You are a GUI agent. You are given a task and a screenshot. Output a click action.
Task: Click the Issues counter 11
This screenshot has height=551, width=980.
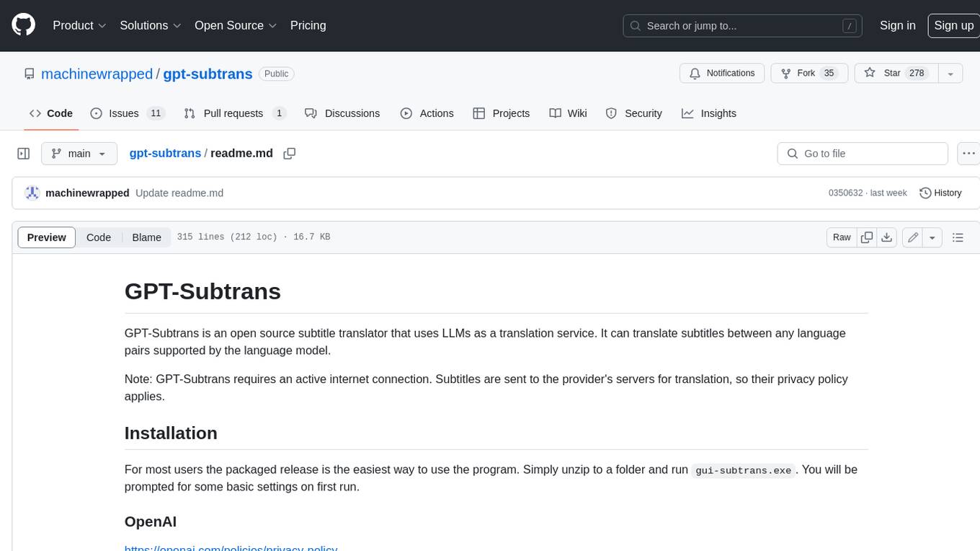(x=155, y=113)
